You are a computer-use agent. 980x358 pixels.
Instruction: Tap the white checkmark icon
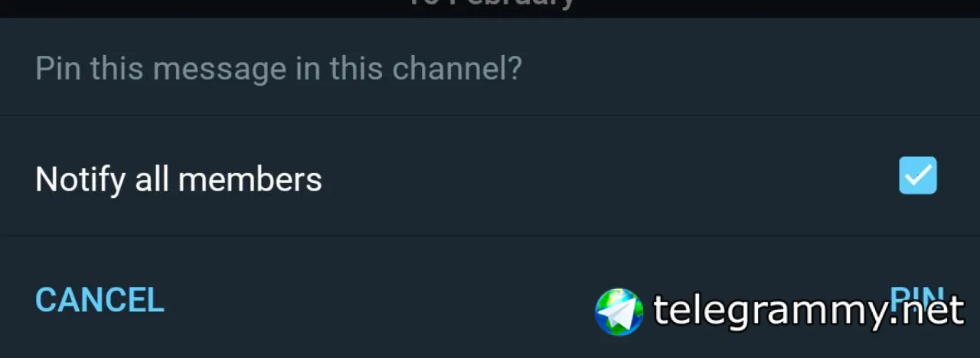[917, 176]
